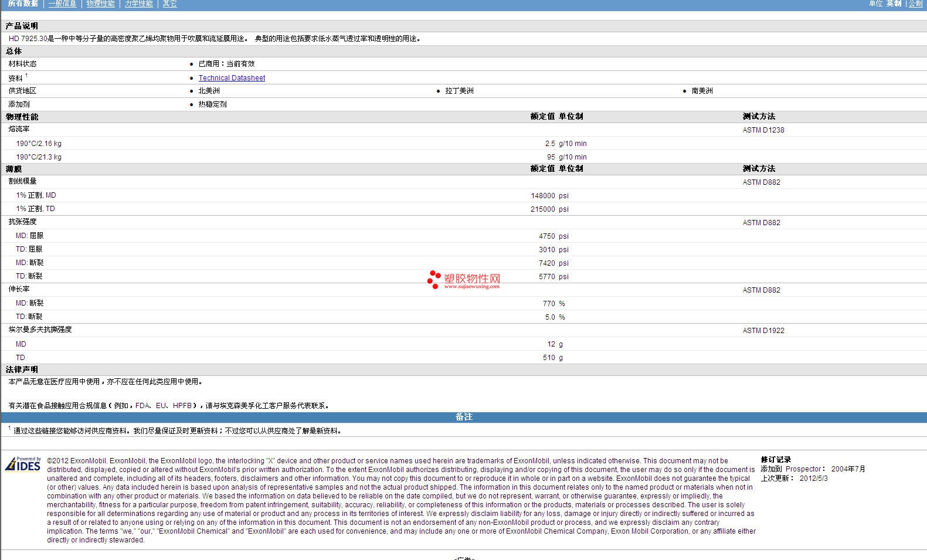Open the Technical Datasheet link
Image resolution: width=927 pixels, height=560 pixels.
[232, 77]
